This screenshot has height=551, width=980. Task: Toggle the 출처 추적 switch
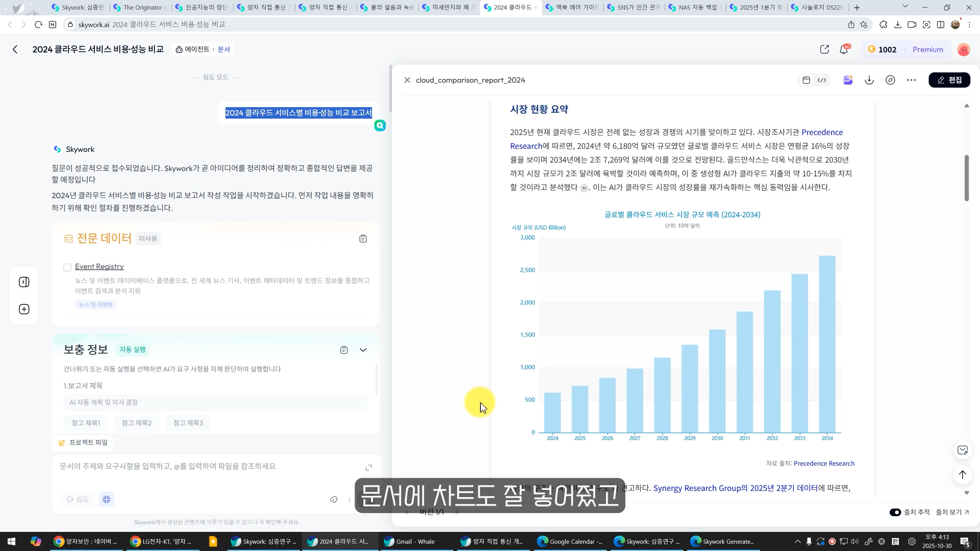(895, 512)
